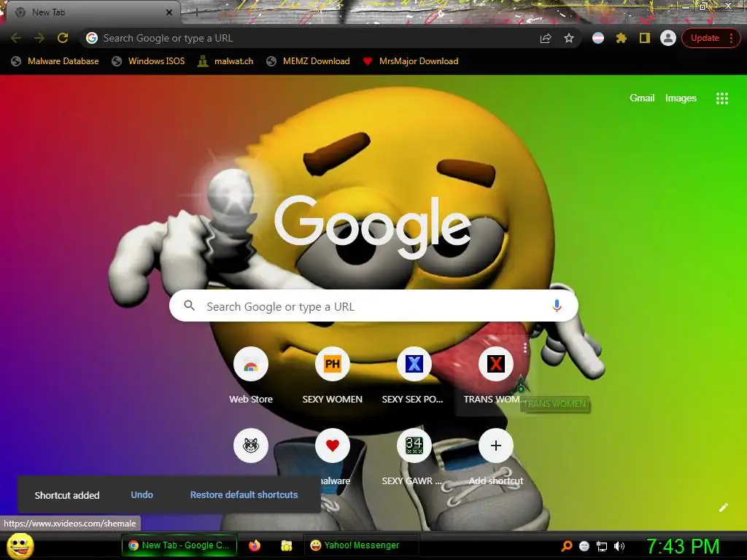Screen dimensions: 747x560
Task: Open the malwat.ch bookmark
Action: [x=225, y=61]
